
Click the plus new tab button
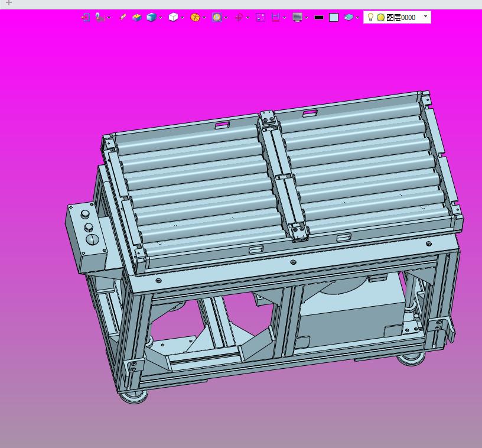9,3
